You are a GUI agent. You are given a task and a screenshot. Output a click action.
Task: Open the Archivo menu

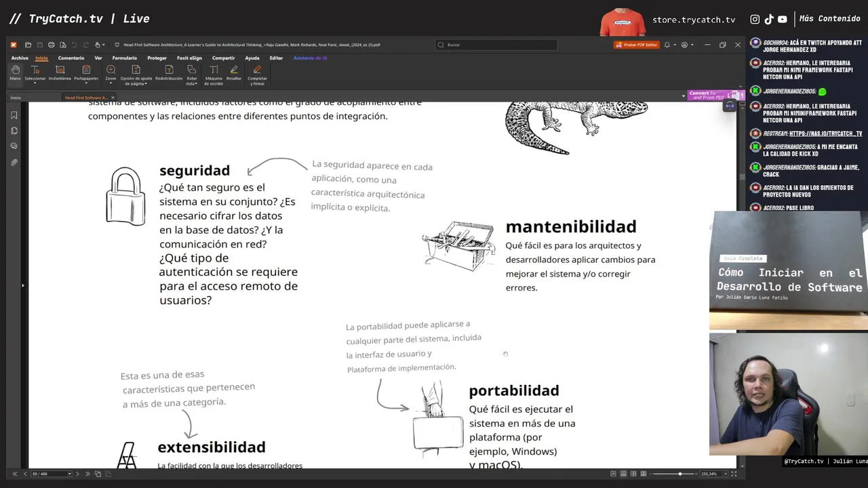(20, 58)
